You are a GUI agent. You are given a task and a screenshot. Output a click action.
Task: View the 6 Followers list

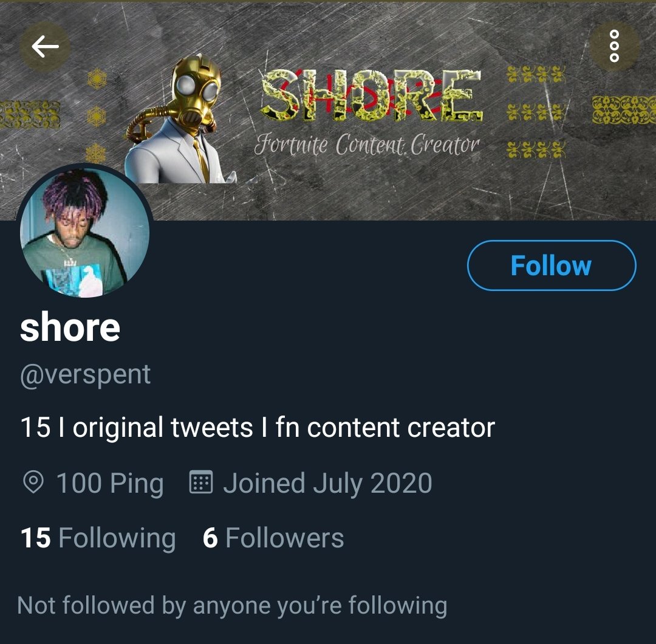point(273,538)
